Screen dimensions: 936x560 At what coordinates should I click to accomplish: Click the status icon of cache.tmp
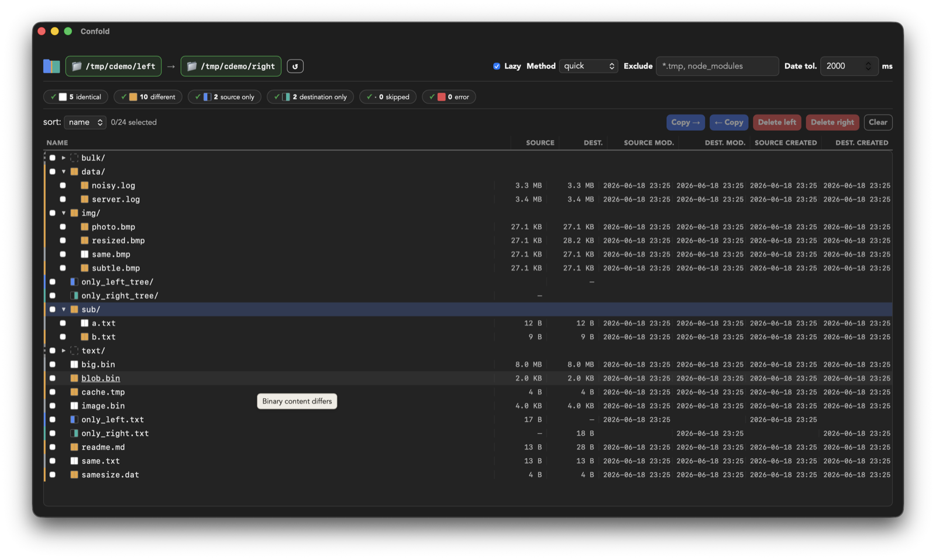74,392
